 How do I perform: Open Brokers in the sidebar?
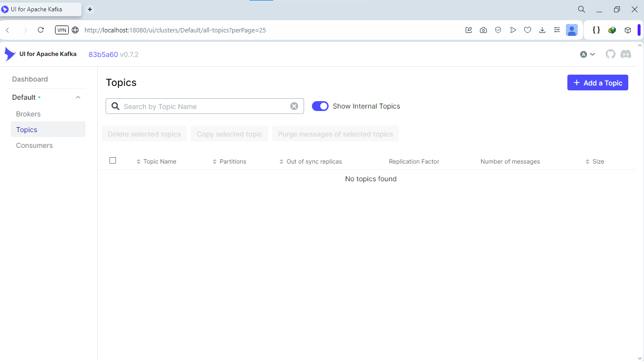tap(28, 114)
